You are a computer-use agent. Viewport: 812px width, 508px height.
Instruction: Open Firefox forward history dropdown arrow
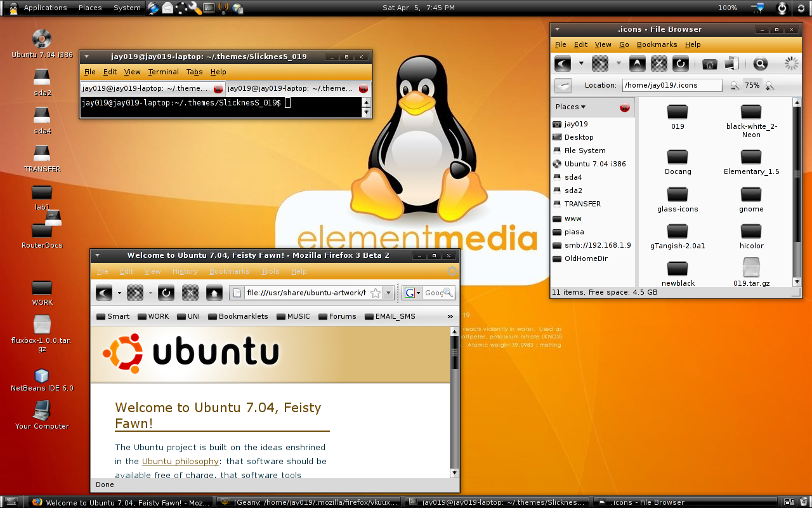(x=150, y=293)
